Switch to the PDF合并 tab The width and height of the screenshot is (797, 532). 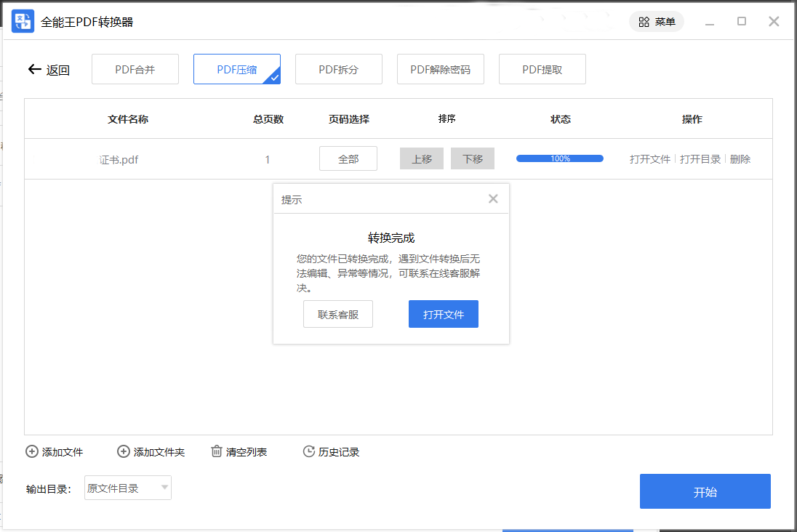(135, 70)
